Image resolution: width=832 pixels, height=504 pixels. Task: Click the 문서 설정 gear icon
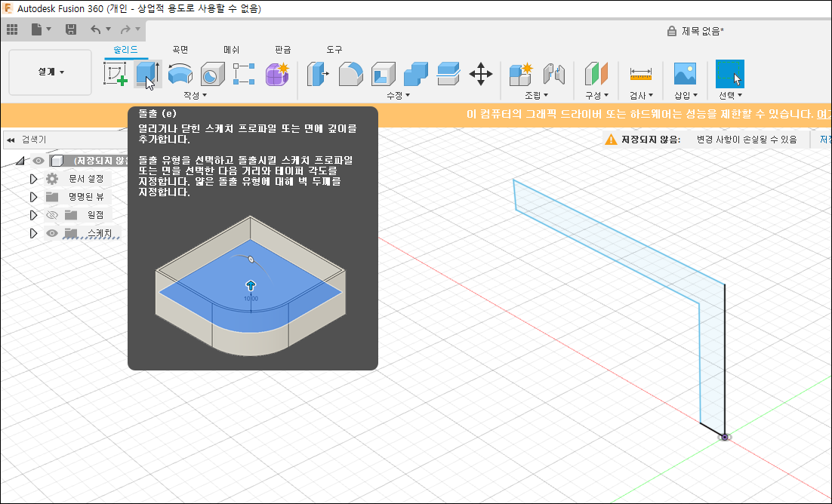pos(52,179)
